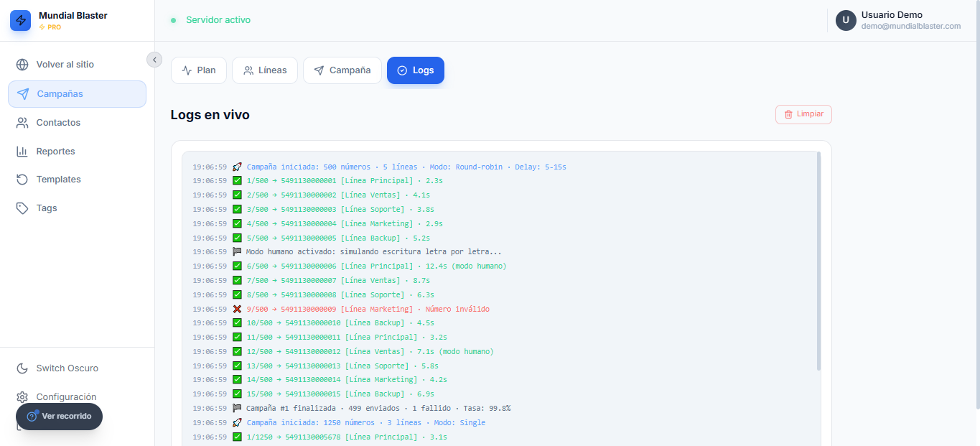
Task: Click the red X icon on log entry 9/500
Action: click(237, 309)
